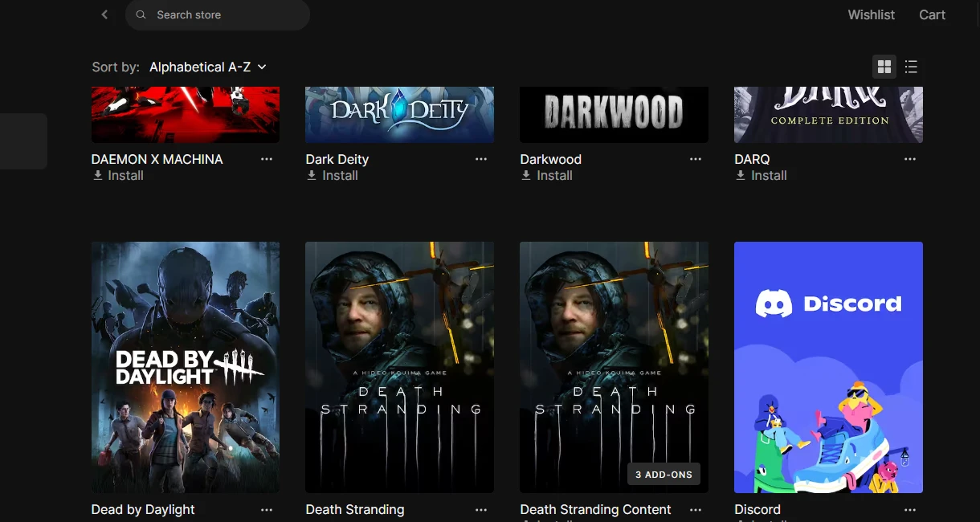This screenshot has height=522, width=980.
Task: Open more options for Discord
Action: 910,509
